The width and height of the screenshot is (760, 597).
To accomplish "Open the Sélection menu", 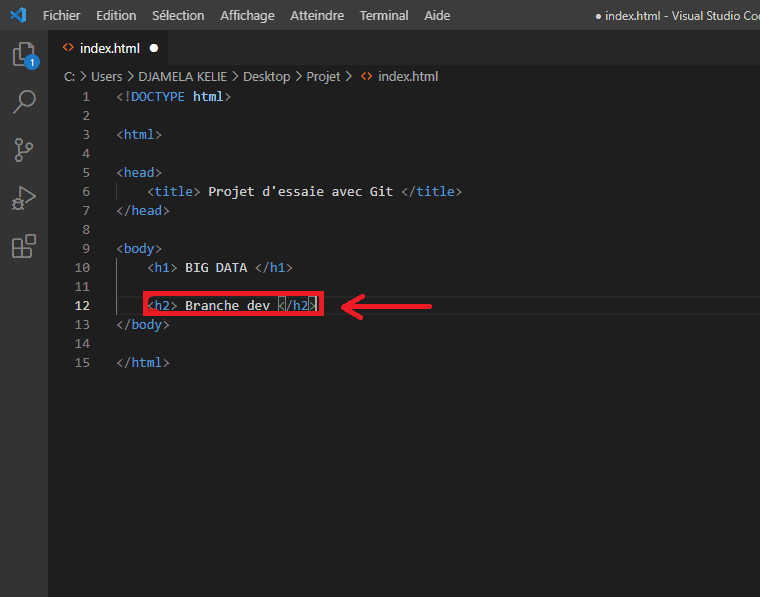I will coord(178,16).
